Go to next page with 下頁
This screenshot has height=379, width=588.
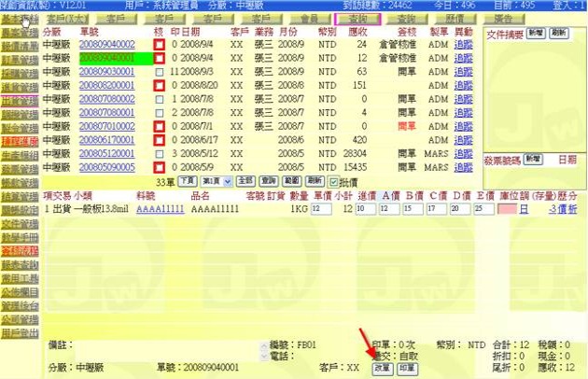pos(187,181)
